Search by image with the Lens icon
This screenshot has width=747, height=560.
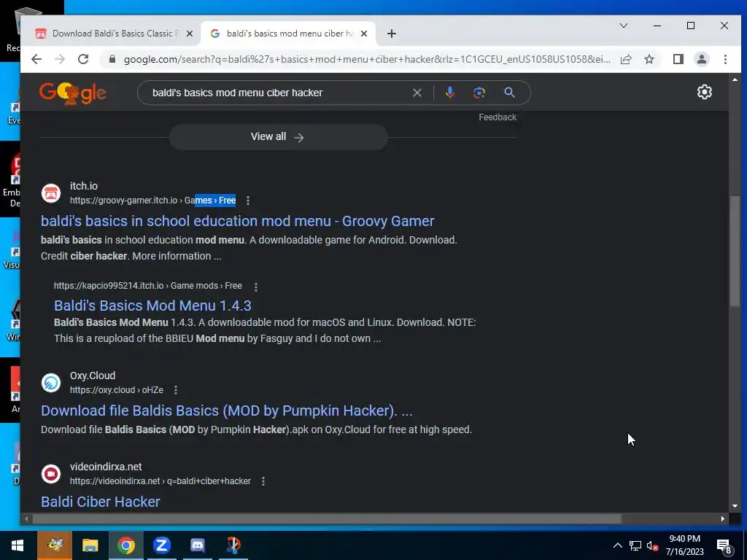[479, 93]
